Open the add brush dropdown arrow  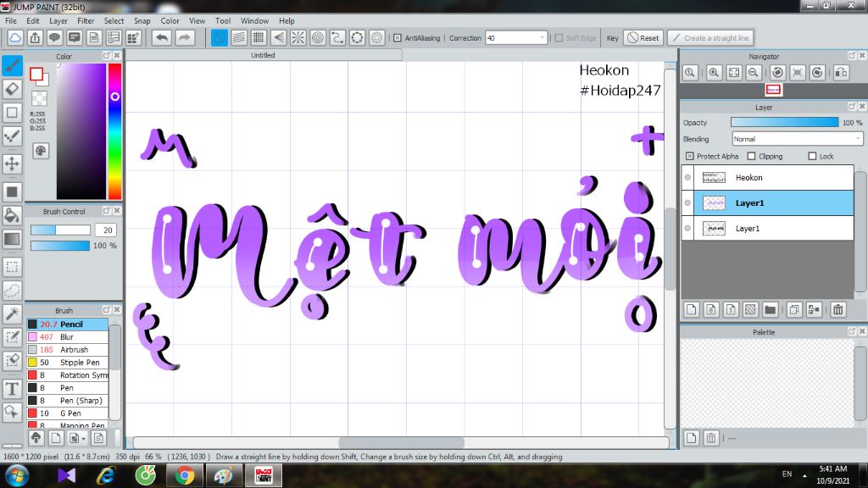[83, 439]
